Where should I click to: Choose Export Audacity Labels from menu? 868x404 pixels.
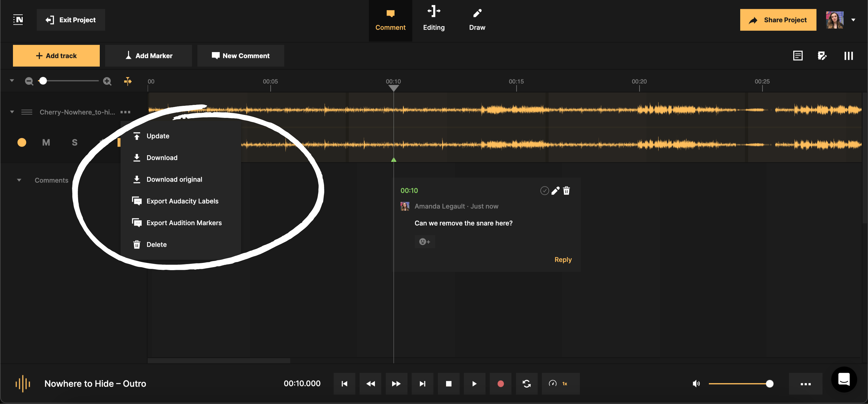coord(182,201)
